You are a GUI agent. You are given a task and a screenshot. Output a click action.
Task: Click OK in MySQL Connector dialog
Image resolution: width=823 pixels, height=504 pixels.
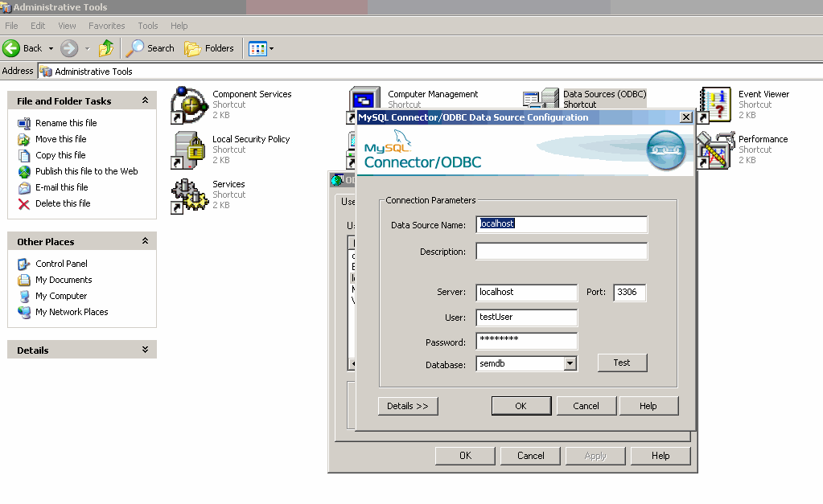click(521, 406)
